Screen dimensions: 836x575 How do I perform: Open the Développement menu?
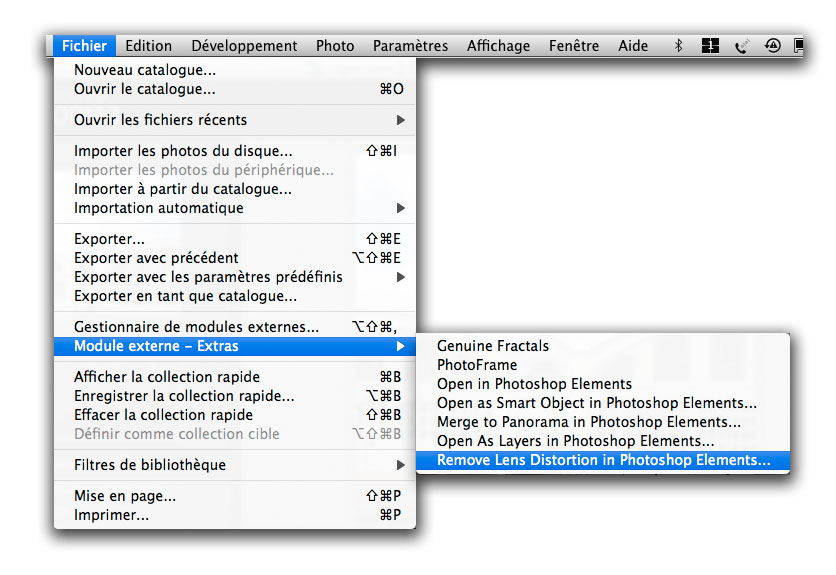click(x=244, y=46)
